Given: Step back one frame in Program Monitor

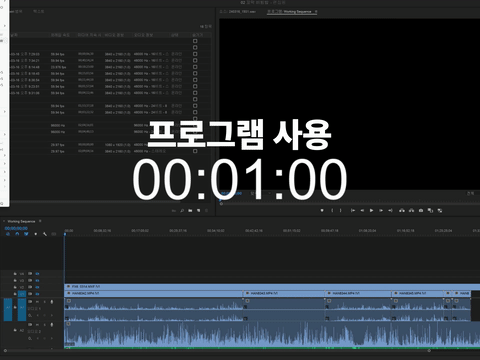Looking at the screenshot, I should point(362,210).
